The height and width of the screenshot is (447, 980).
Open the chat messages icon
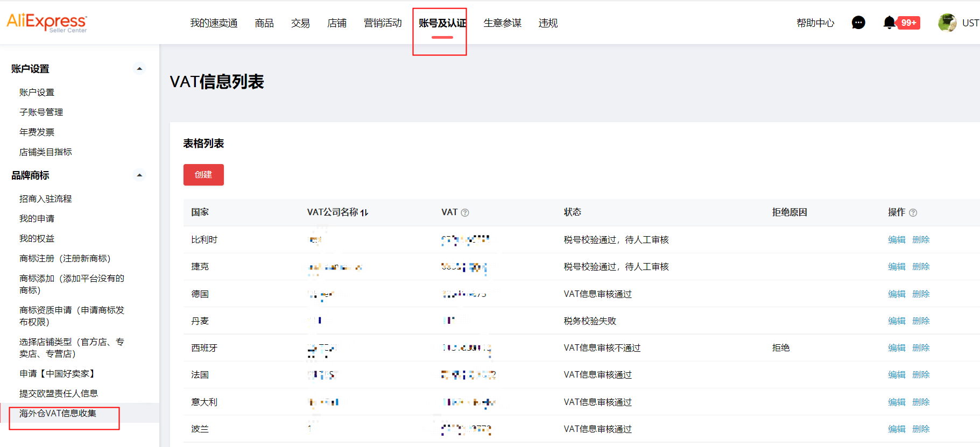(x=858, y=23)
